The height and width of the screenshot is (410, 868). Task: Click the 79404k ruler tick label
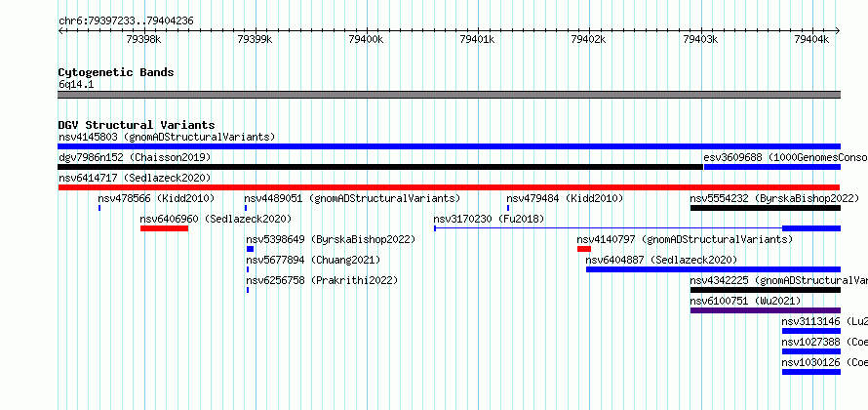click(812, 39)
